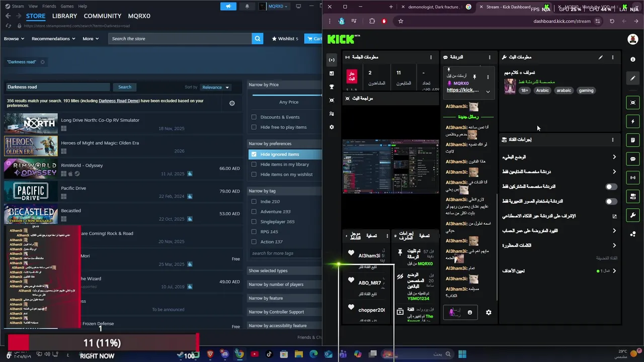644x362 pixels.
Task: Check Hide free to play items
Action: [x=254, y=127]
